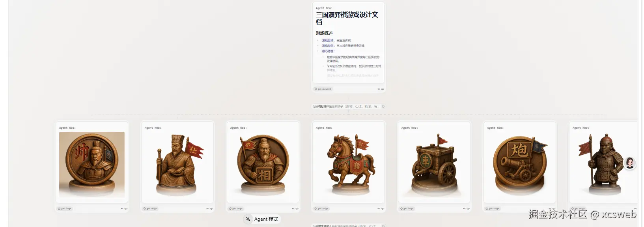Open the 仕 advisor figure image
The image size is (644, 227).
click(x=177, y=165)
